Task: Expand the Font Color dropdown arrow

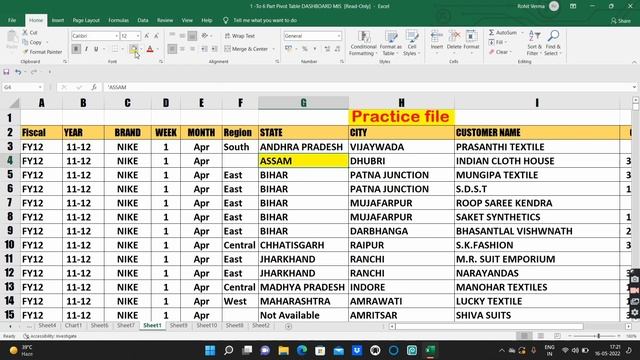Action: (x=157, y=49)
